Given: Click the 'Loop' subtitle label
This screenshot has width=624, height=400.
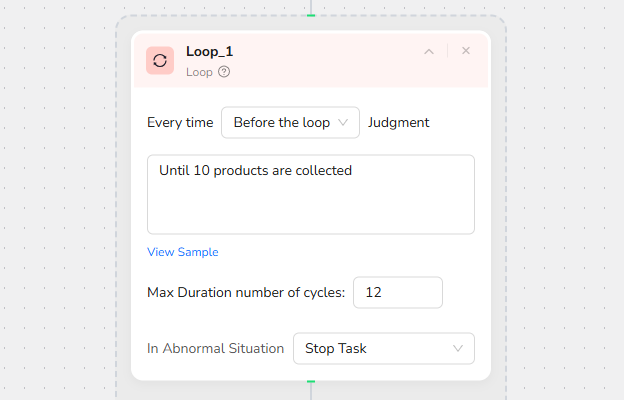Looking at the screenshot, I should click(x=199, y=72).
